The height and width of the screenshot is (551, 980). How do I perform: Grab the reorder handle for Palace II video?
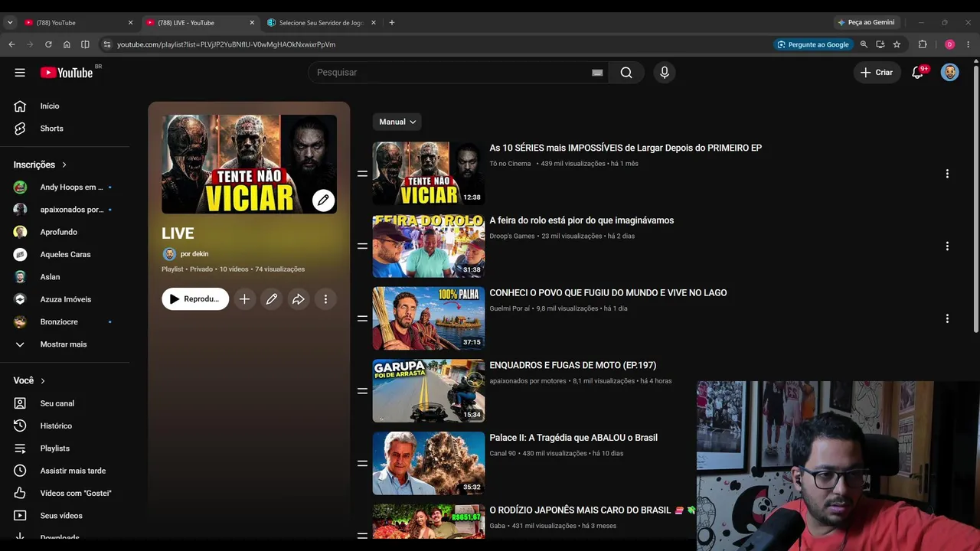coord(362,464)
